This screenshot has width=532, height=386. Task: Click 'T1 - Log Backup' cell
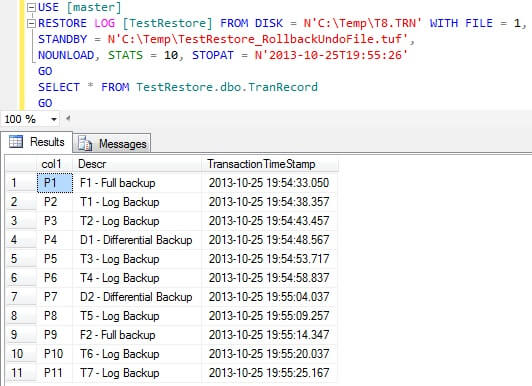(x=137, y=202)
